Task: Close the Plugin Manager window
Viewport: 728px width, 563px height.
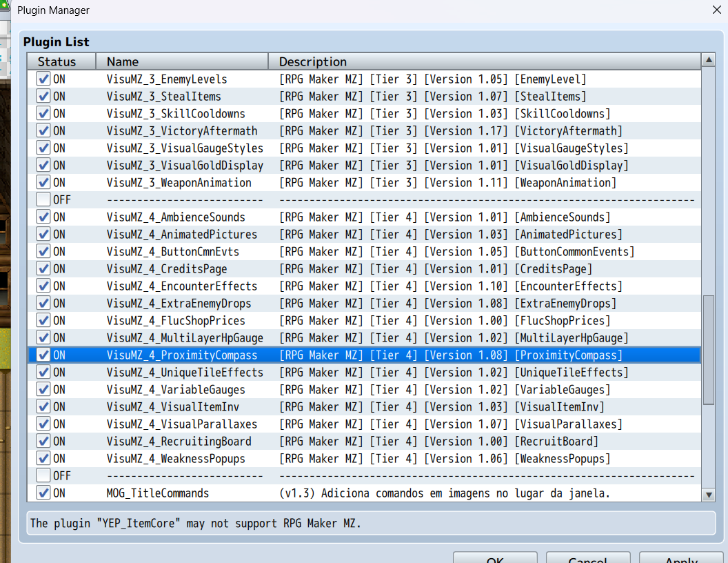Action: tap(717, 10)
